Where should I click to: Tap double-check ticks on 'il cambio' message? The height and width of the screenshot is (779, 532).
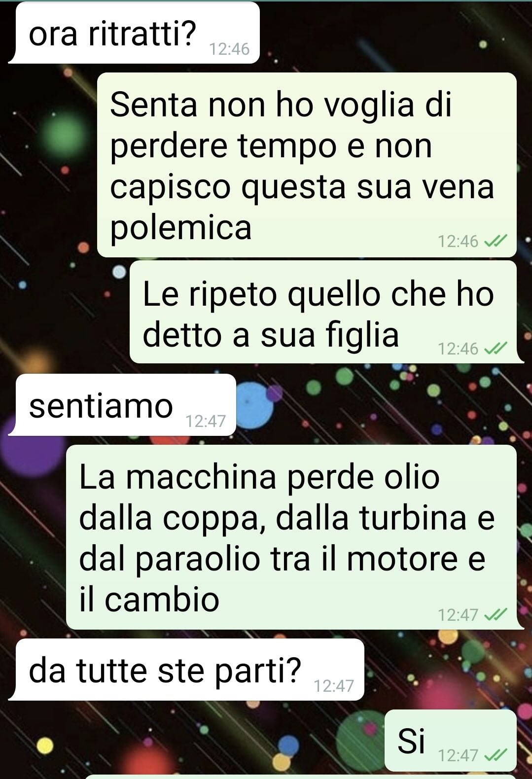495,615
